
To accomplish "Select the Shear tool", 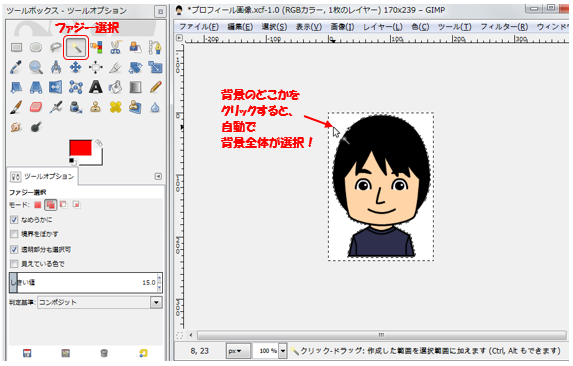I will coord(16,87).
